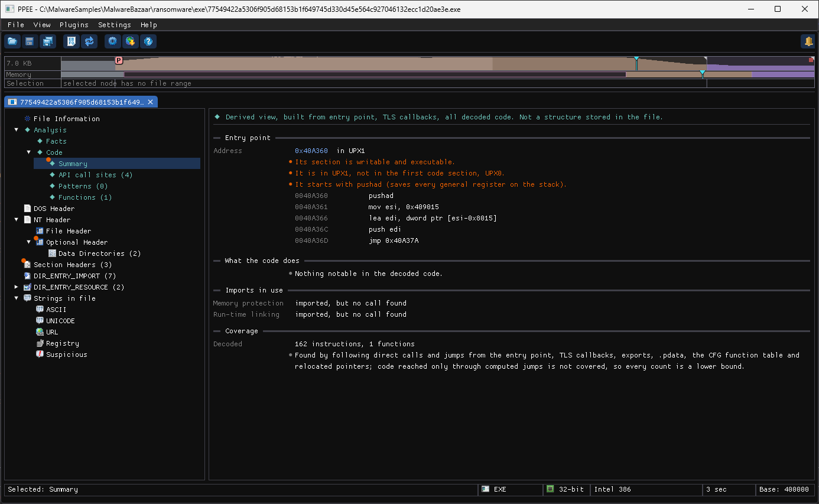Collapse the Code tree node
Image resolution: width=819 pixels, height=504 pixels.
click(29, 152)
